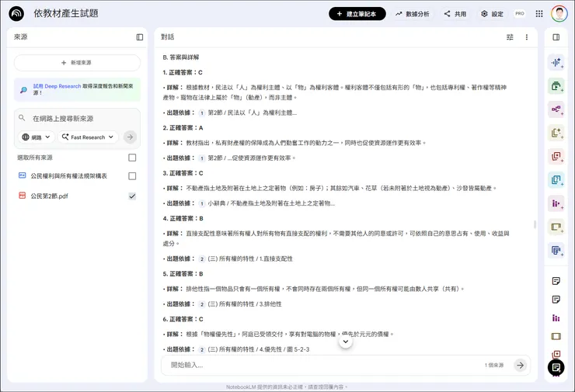This screenshot has height=392, width=575.
Task: Click 新增來源 add source button
Action: coord(77,63)
